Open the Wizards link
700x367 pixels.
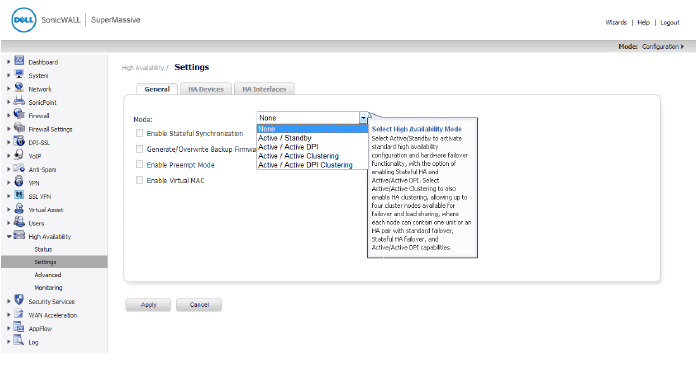tap(616, 22)
